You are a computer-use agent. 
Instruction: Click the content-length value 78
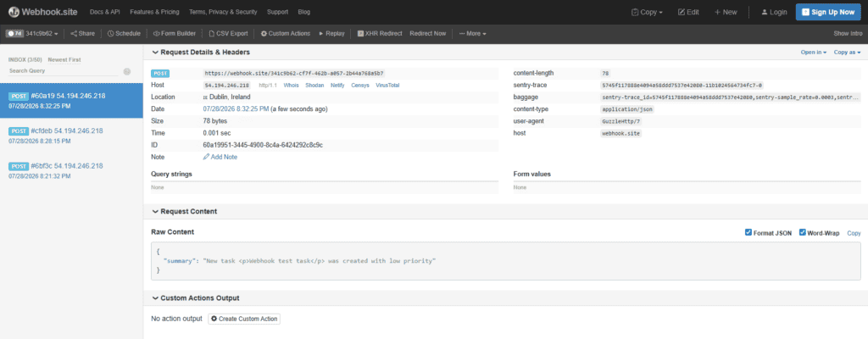(x=605, y=73)
